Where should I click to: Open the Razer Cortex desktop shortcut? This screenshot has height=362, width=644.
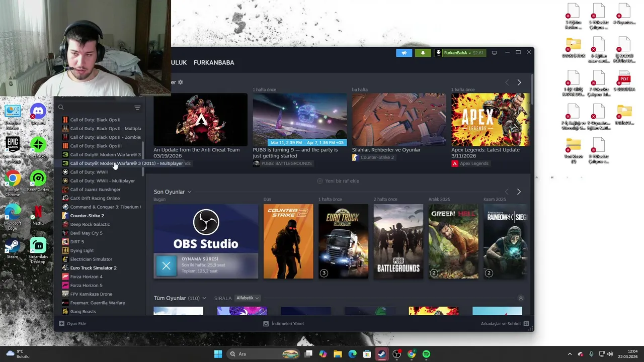coord(38,182)
